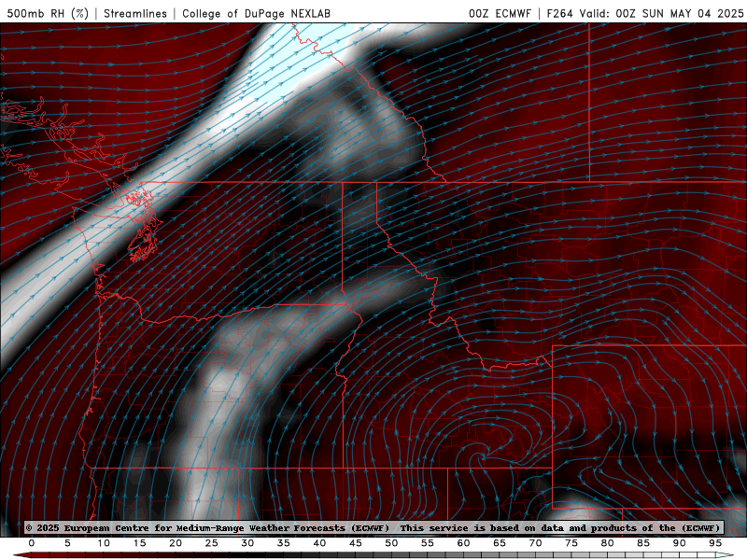Image resolution: width=747 pixels, height=560 pixels.
Task: Click the 'Streamlines' label in the header
Action: 135,13
